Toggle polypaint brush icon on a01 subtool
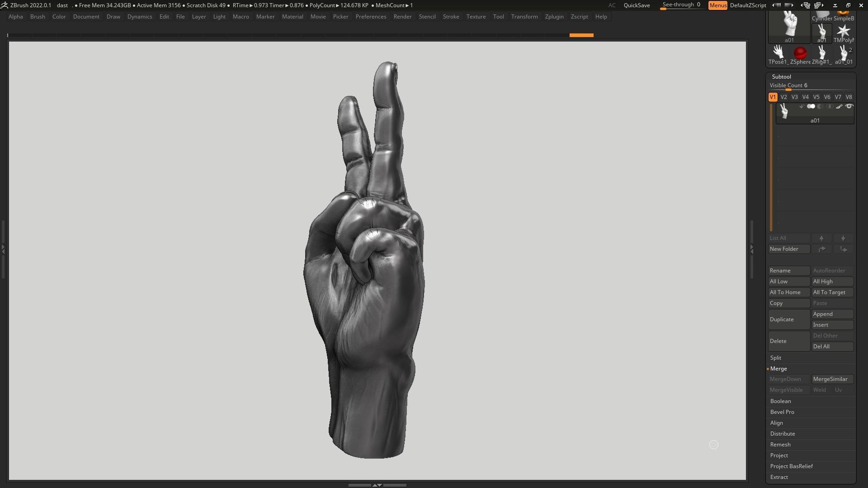Screen dimensions: 868x488 click(x=839, y=106)
